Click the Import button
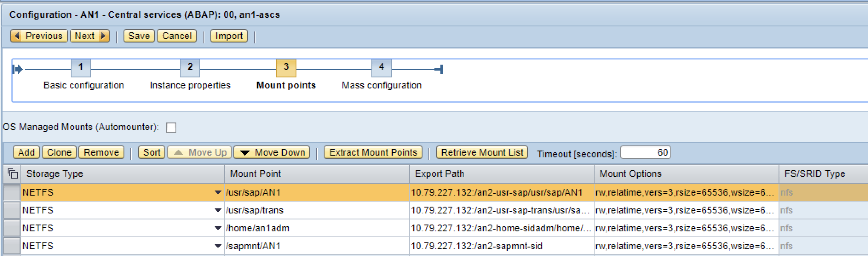This screenshot has width=868, height=256. point(229,36)
